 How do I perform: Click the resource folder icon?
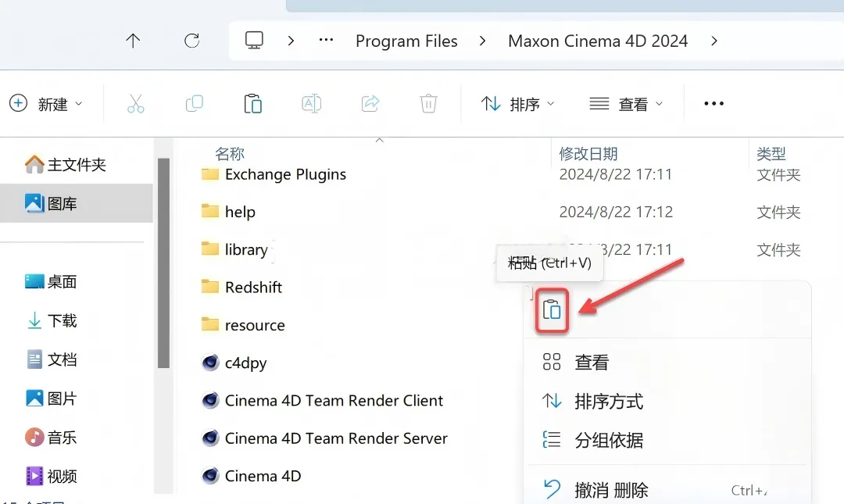(x=210, y=323)
